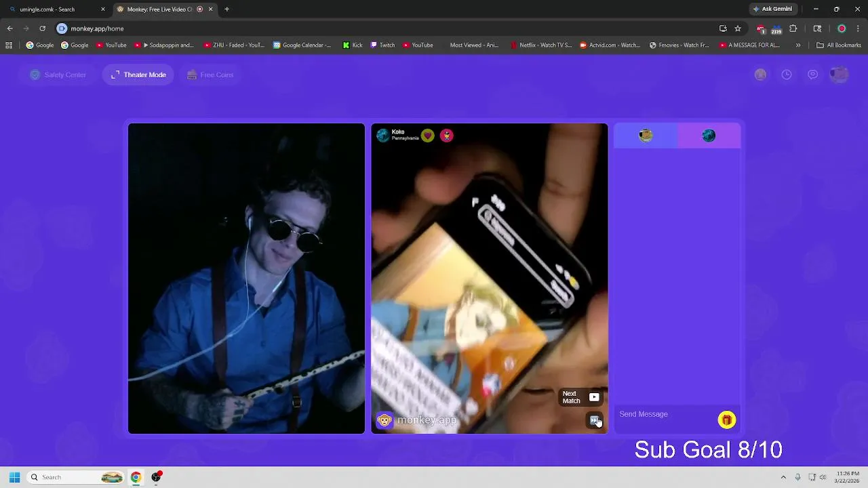Open the volume icon in the system tray

[x=823, y=477]
